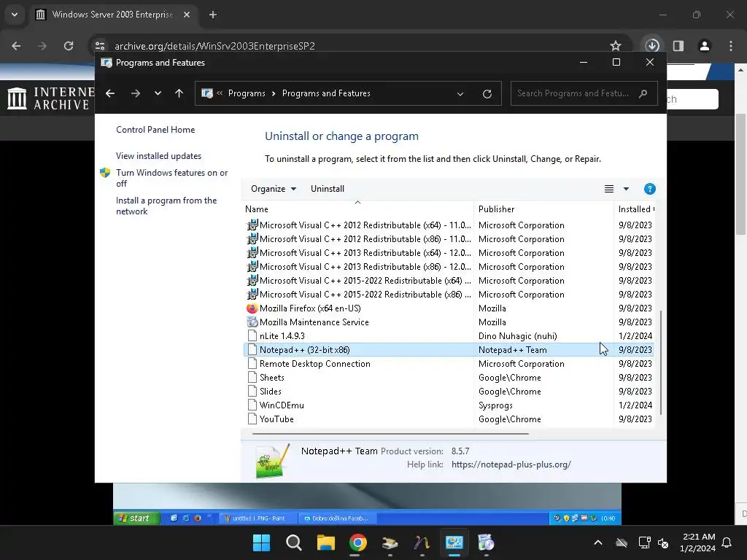Screen dimensions: 747x560
Task: Select Slides program entry
Action: click(449, 391)
